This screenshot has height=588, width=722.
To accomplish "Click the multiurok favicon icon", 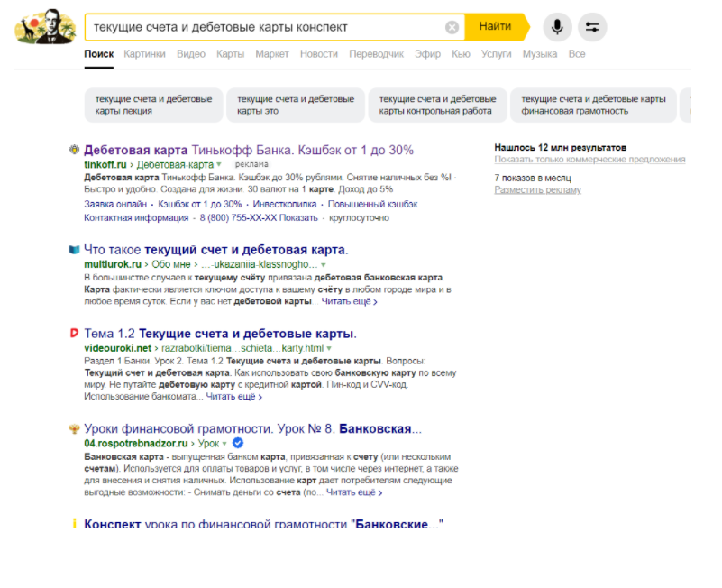I will click(x=74, y=250).
